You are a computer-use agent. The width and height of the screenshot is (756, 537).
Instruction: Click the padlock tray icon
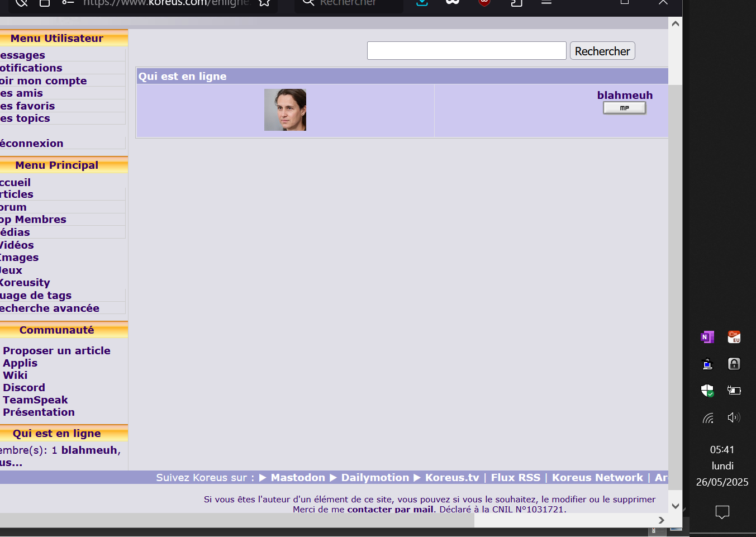[x=734, y=364]
